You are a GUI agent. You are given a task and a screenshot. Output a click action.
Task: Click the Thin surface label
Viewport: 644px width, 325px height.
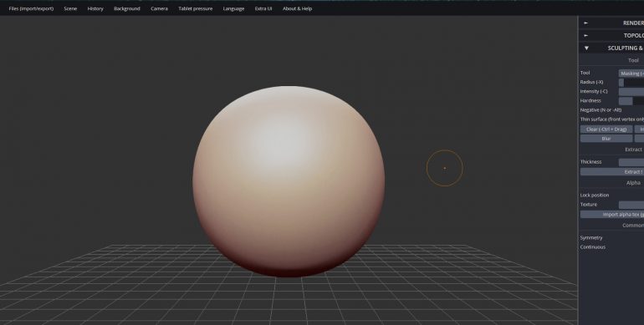coord(612,119)
